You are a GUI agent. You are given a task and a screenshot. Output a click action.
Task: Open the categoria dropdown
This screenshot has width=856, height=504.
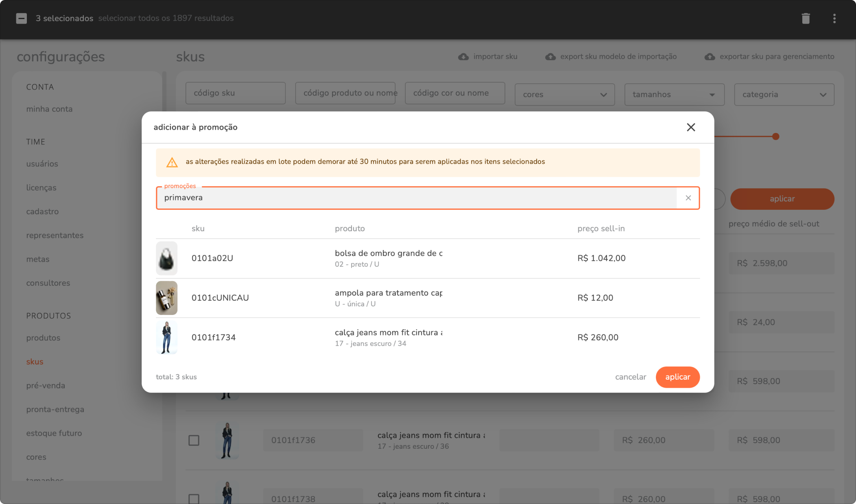point(784,95)
